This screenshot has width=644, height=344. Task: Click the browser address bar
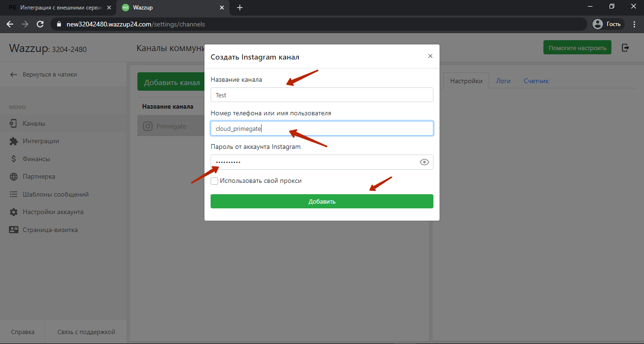click(x=319, y=24)
